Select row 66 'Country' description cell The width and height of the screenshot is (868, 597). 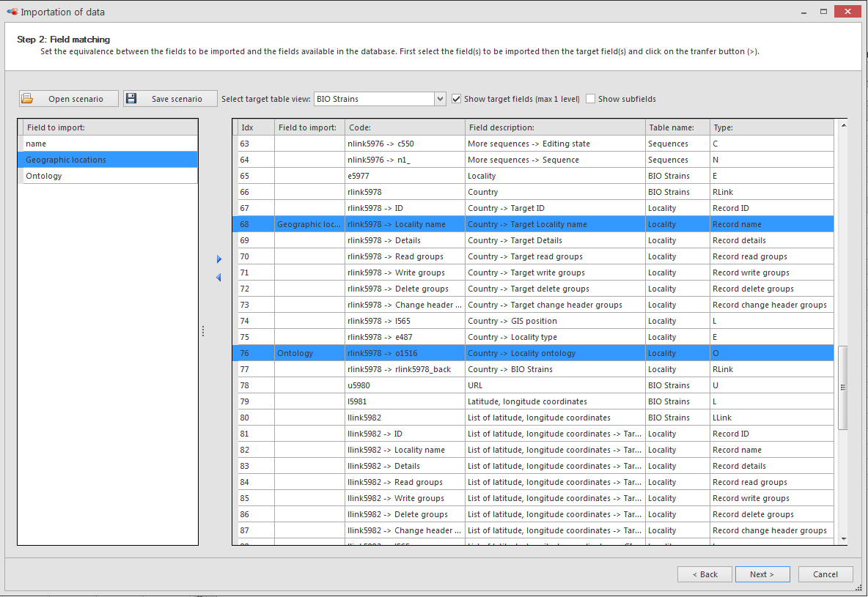555,191
